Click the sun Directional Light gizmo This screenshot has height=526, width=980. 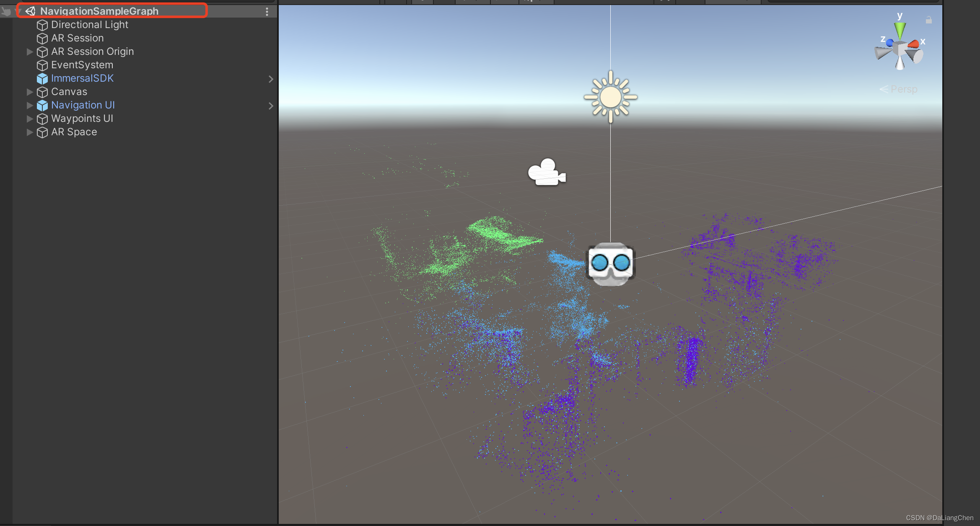(610, 97)
